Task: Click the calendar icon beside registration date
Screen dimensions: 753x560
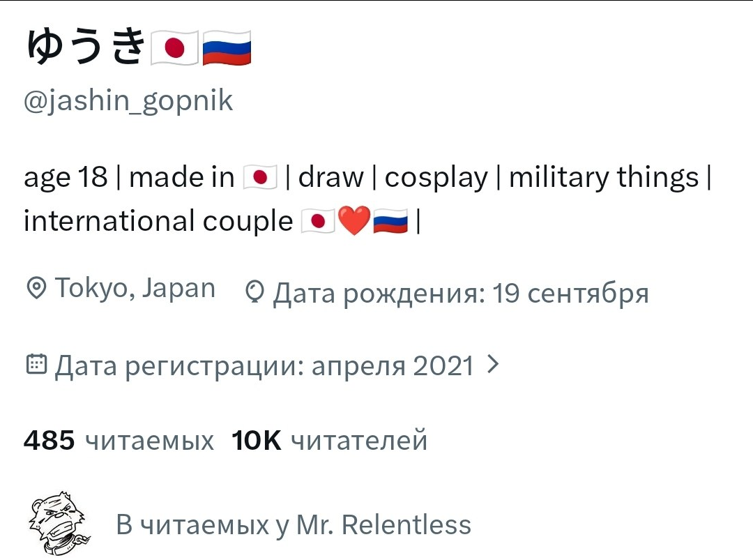Action: pyautogui.click(x=36, y=364)
